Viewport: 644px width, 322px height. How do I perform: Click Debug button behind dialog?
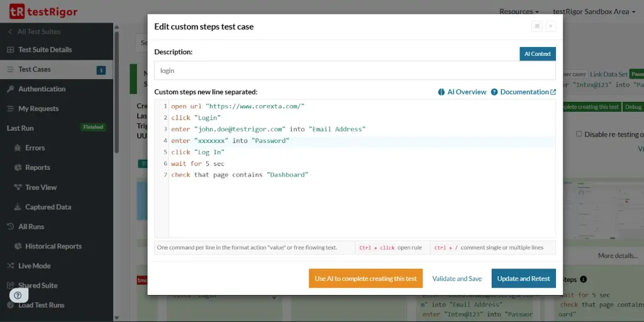(x=633, y=107)
